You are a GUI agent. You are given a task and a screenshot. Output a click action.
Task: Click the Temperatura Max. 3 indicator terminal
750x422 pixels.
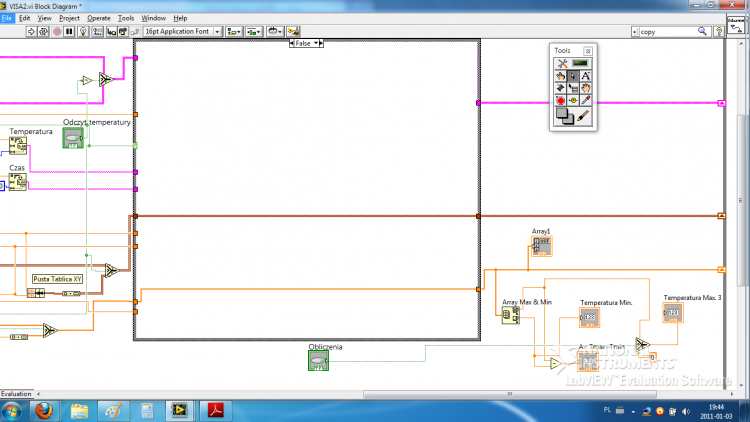pyautogui.click(x=673, y=313)
